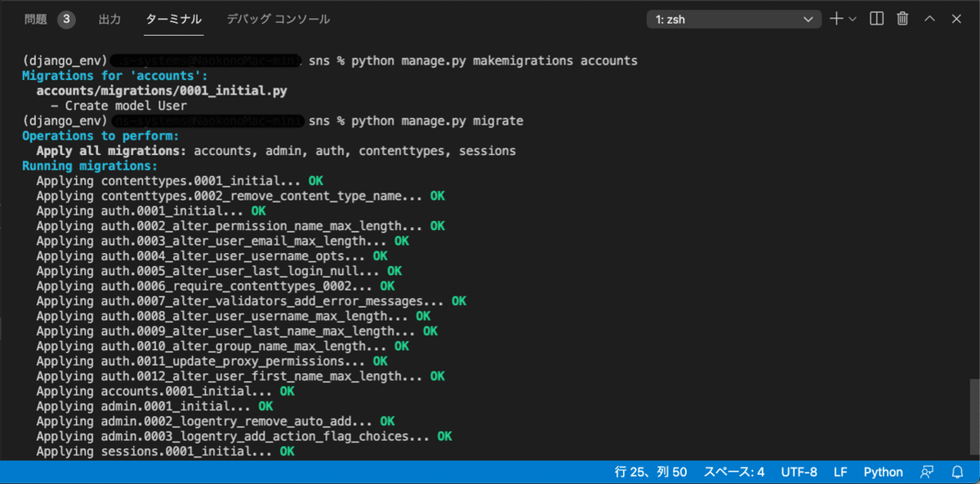Click 'python manage.py migrate' command text
Screen dimensions: 980x484
click(437, 121)
